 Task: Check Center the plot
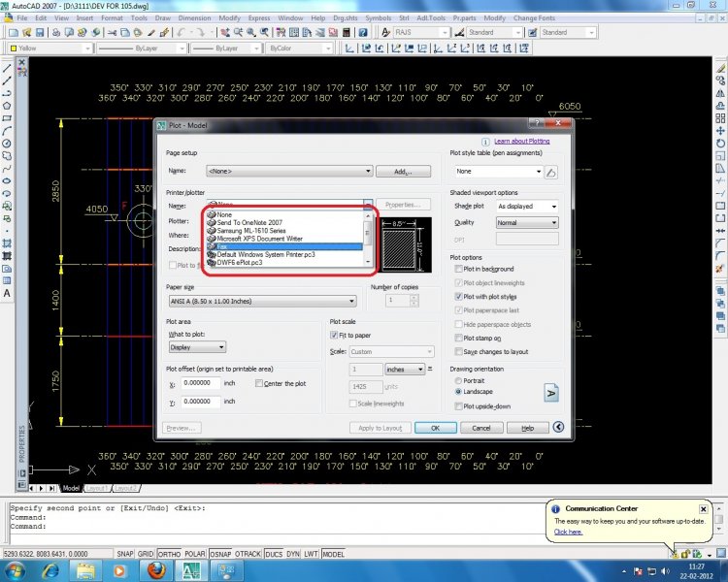(x=258, y=383)
